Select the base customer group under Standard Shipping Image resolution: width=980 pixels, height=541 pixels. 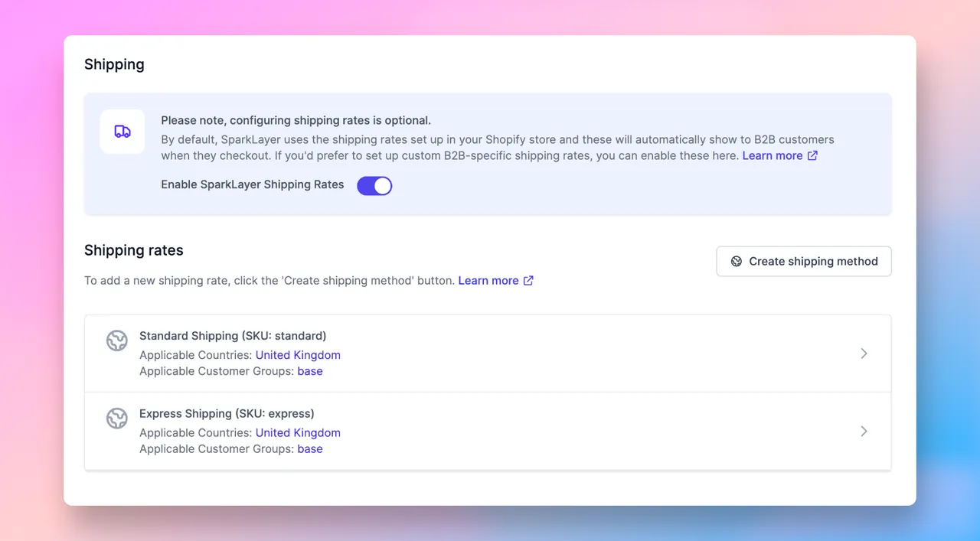[310, 371]
